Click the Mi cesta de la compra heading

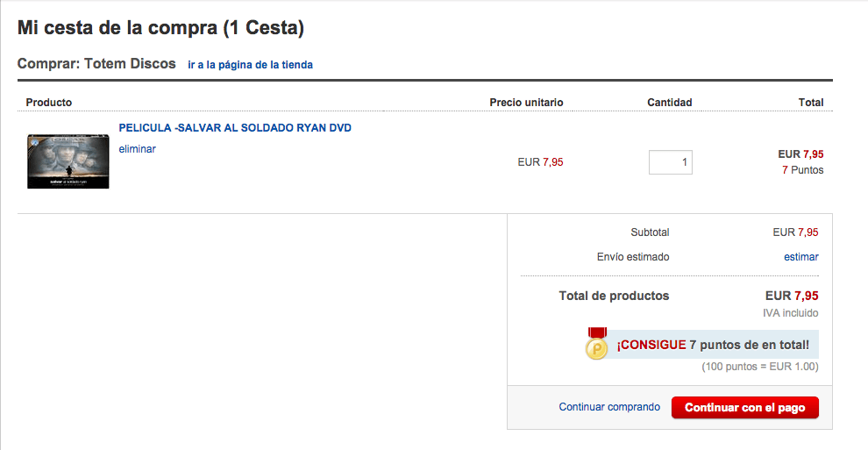point(160,28)
